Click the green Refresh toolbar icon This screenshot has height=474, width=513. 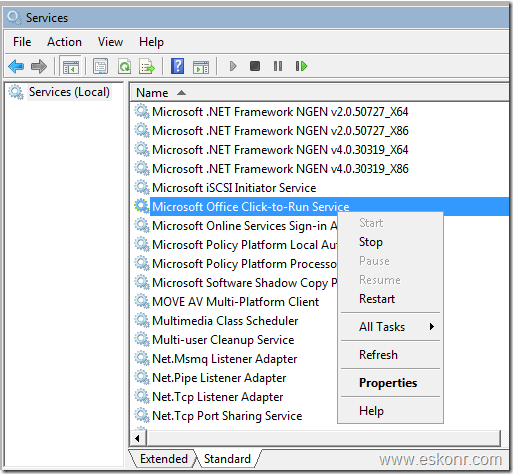(x=124, y=66)
